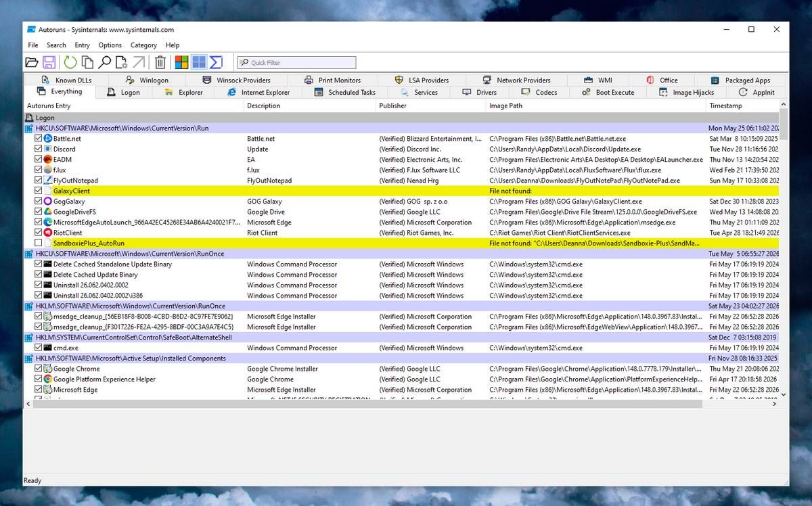The width and height of the screenshot is (812, 506).
Task: Select the HKCU RunOnce registry key row
Action: click(401, 254)
